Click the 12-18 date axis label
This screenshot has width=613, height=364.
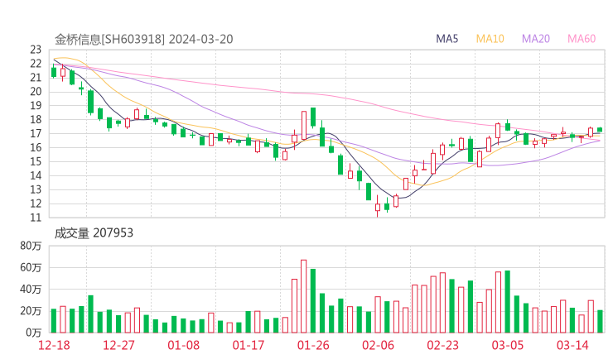coord(54,345)
